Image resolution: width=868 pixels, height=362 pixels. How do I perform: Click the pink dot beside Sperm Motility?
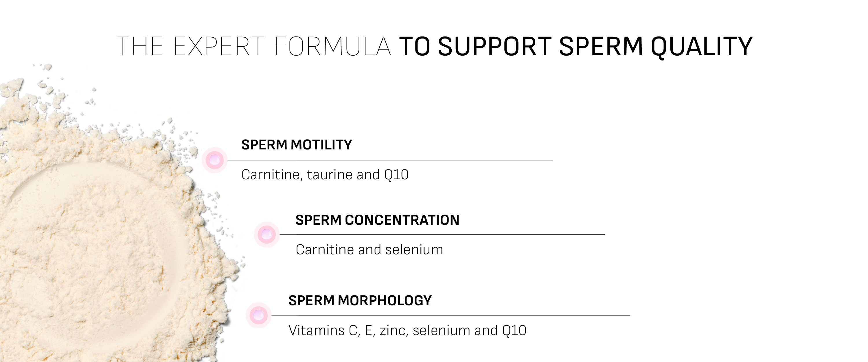(x=214, y=160)
